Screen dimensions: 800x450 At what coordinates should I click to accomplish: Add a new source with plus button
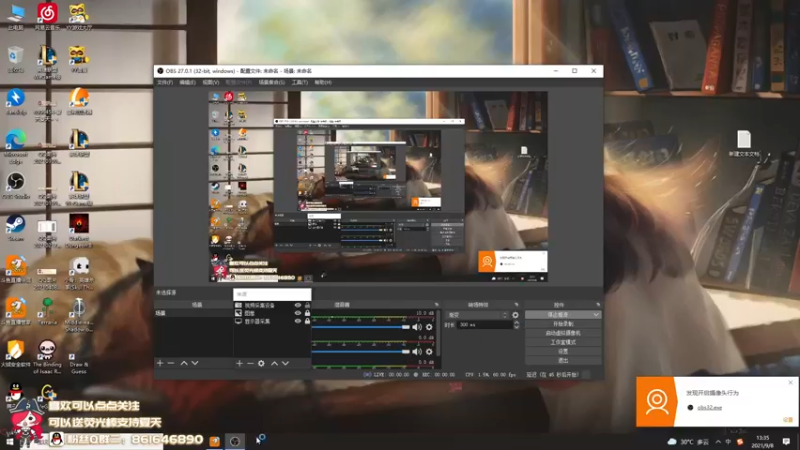239,363
